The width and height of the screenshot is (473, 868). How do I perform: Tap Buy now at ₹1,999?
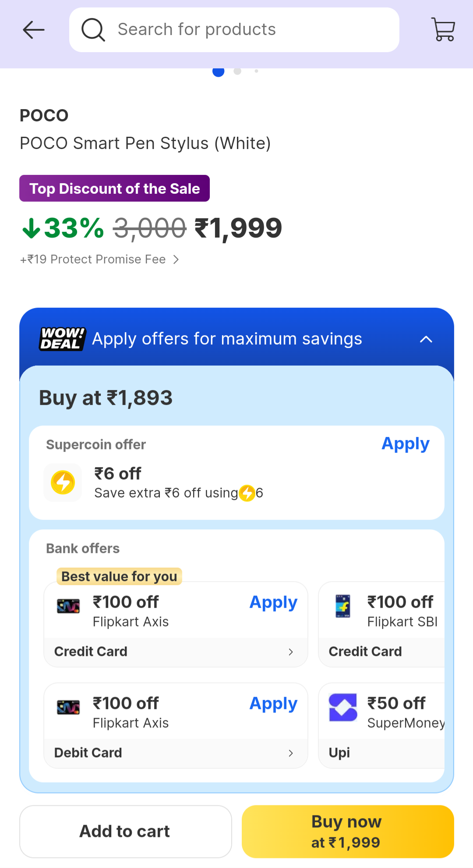point(347,831)
